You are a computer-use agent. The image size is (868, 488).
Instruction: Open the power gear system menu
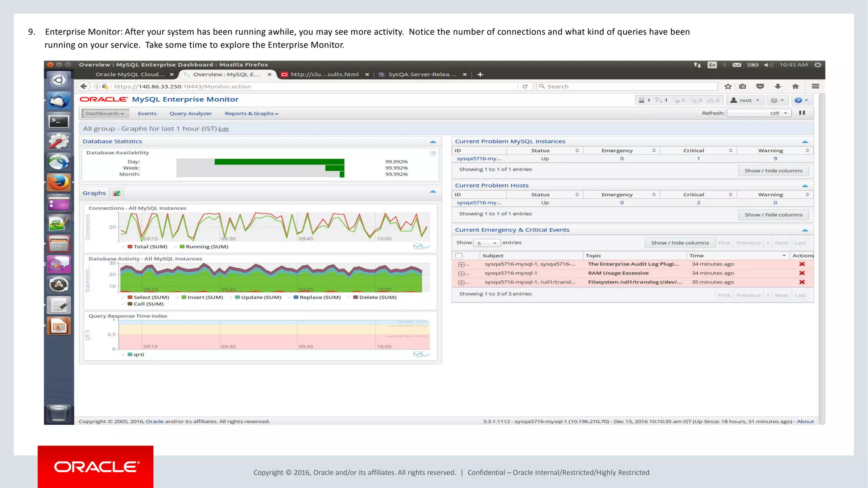tap(818, 65)
